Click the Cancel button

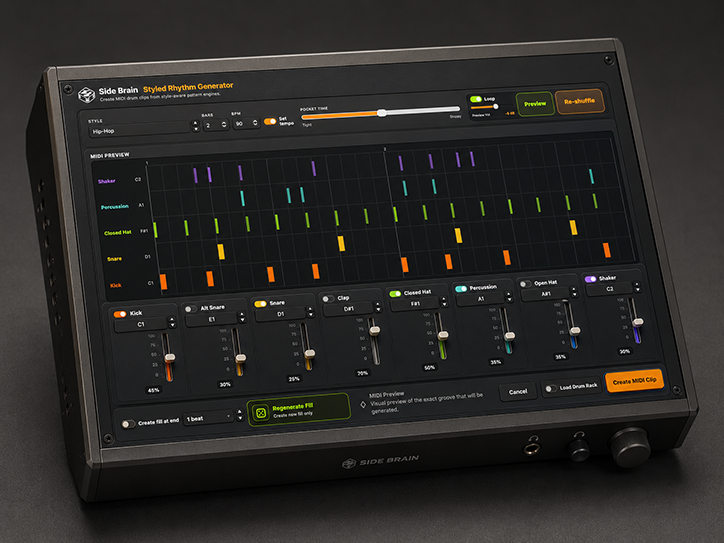518,392
